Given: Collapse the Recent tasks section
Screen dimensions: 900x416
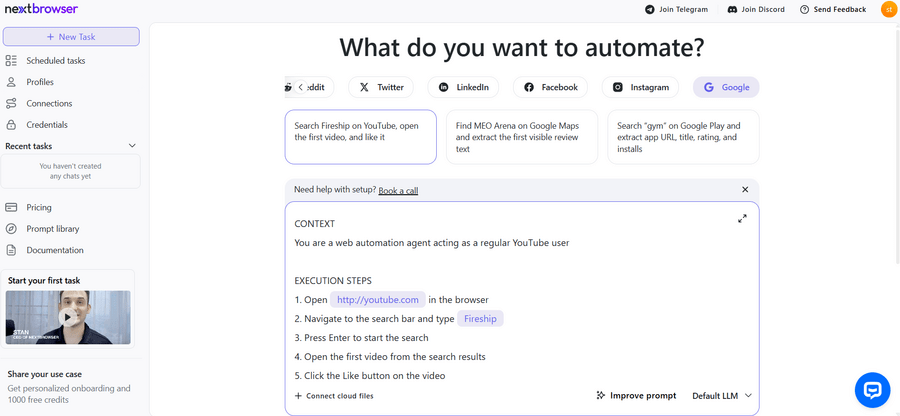Looking at the screenshot, I should coord(132,146).
